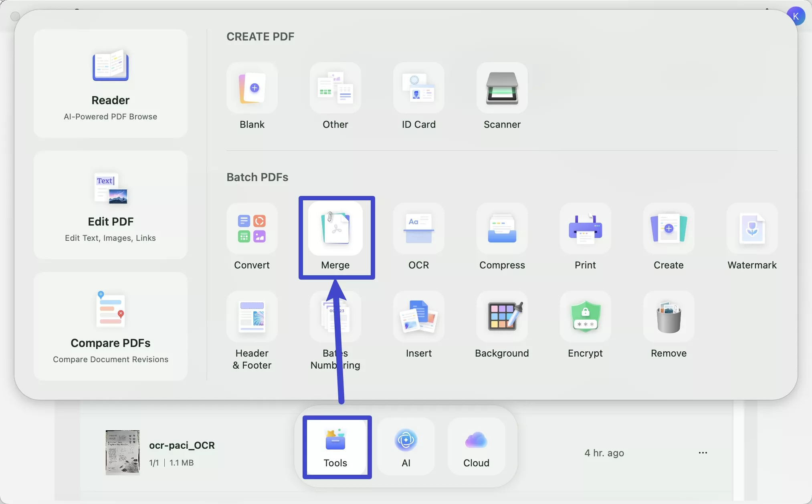
Task: Open the Remove trash tool
Action: (x=669, y=317)
